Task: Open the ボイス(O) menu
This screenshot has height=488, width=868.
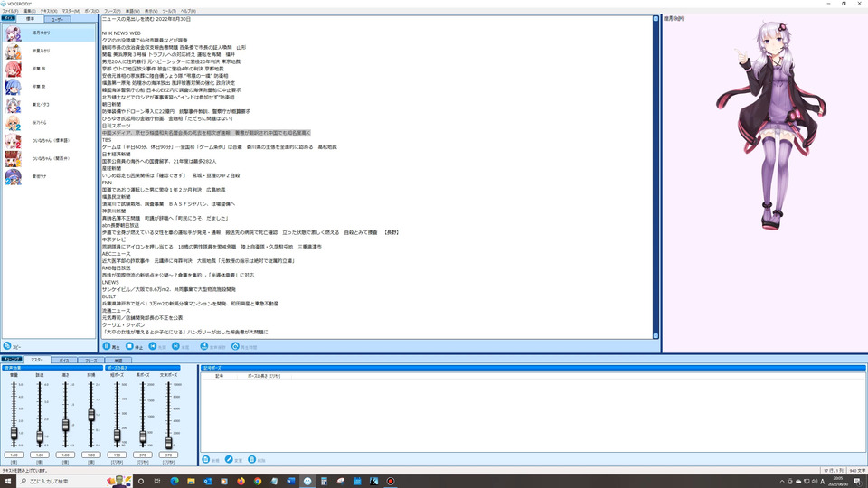Action: click(92, 11)
